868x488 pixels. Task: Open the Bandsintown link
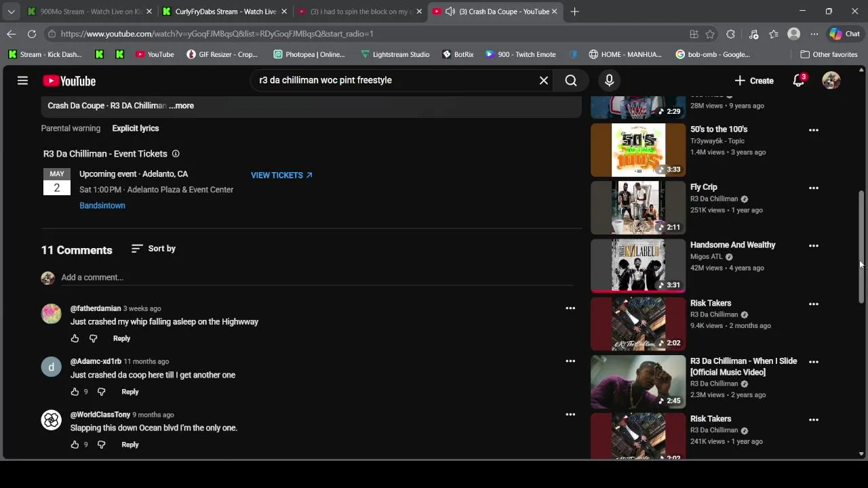[102, 205]
